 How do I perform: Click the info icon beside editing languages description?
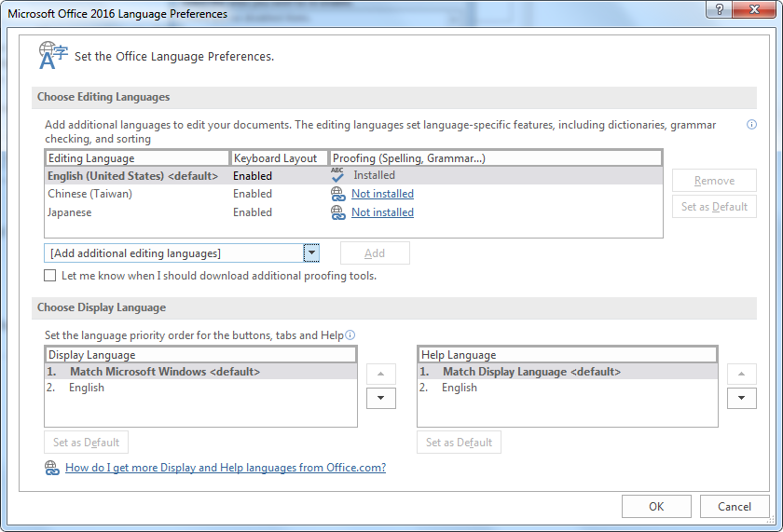click(x=751, y=125)
